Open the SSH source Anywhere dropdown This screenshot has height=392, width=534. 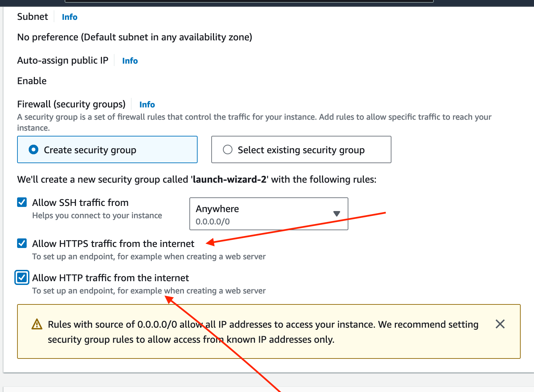[x=268, y=214]
